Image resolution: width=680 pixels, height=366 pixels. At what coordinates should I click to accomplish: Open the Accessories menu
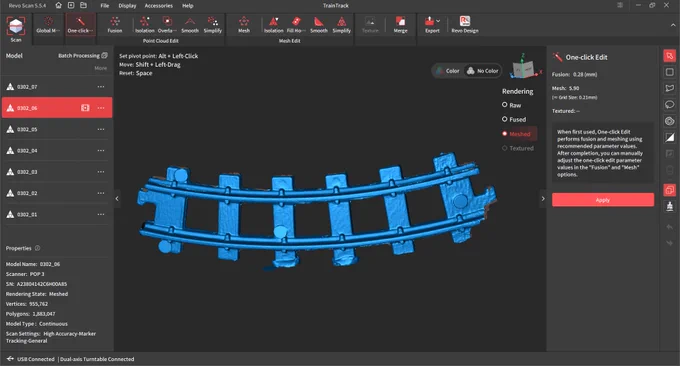[158, 6]
